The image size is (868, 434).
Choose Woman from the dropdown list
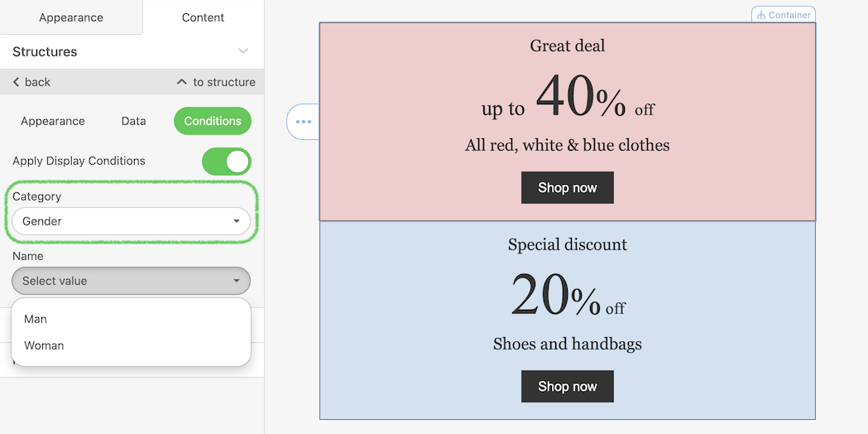point(44,345)
